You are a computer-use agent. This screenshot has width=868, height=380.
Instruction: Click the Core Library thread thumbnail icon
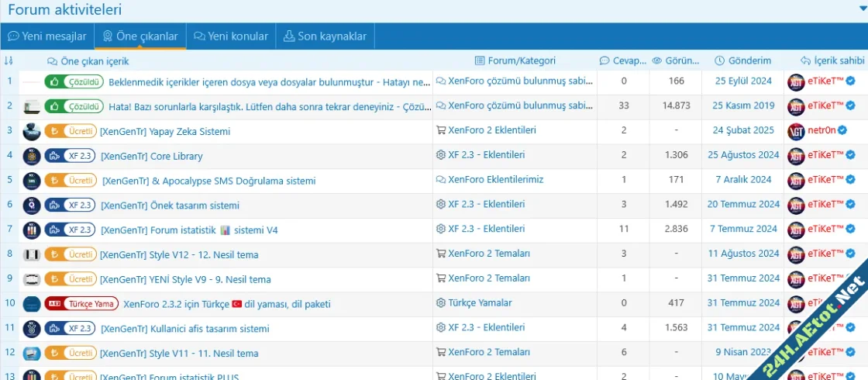[x=31, y=156]
